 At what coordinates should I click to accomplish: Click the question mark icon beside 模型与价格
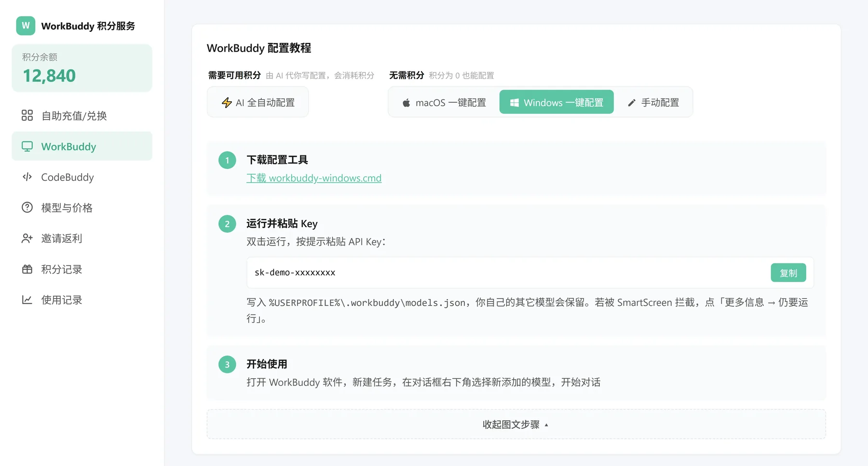coord(27,207)
